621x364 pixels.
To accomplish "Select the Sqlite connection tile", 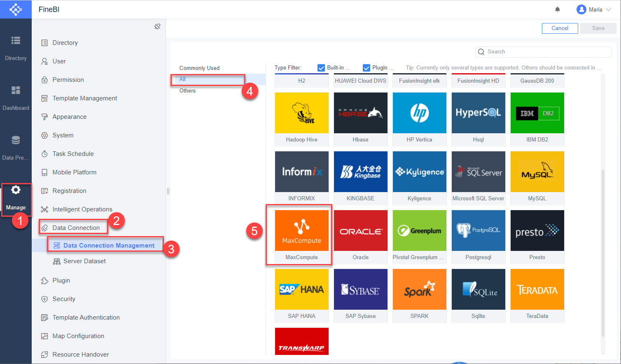I will [x=478, y=289].
